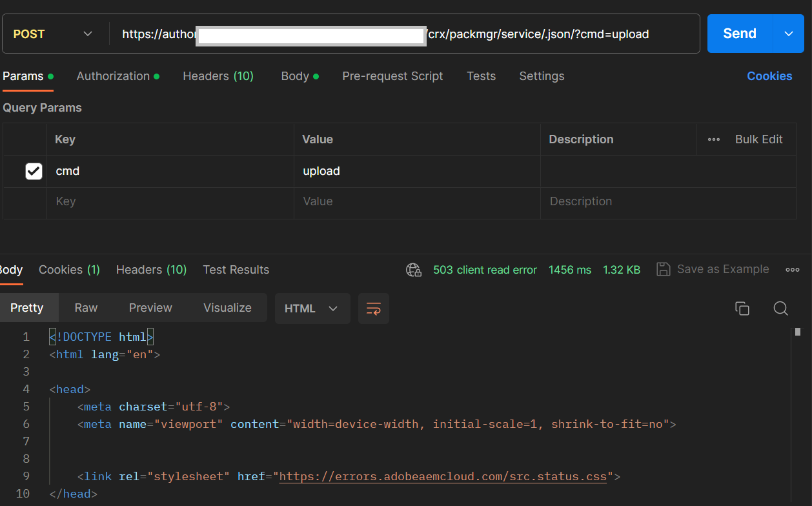The image size is (812, 506).
Task: Switch response view to Raw
Action: [86, 308]
